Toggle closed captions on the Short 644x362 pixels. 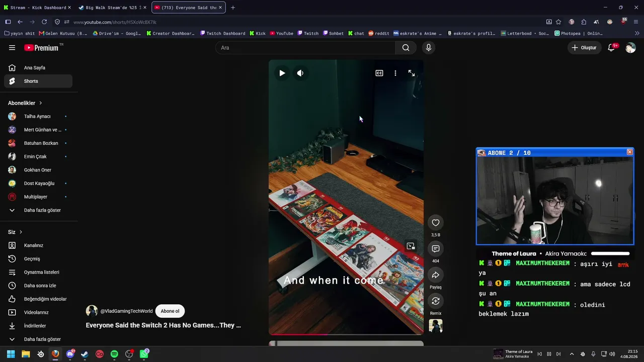(379, 73)
